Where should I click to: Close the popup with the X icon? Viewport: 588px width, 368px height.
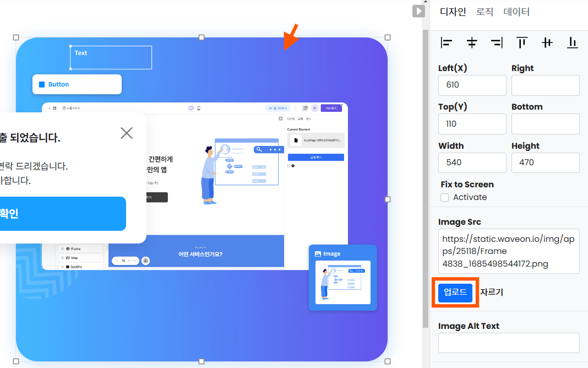[x=127, y=133]
